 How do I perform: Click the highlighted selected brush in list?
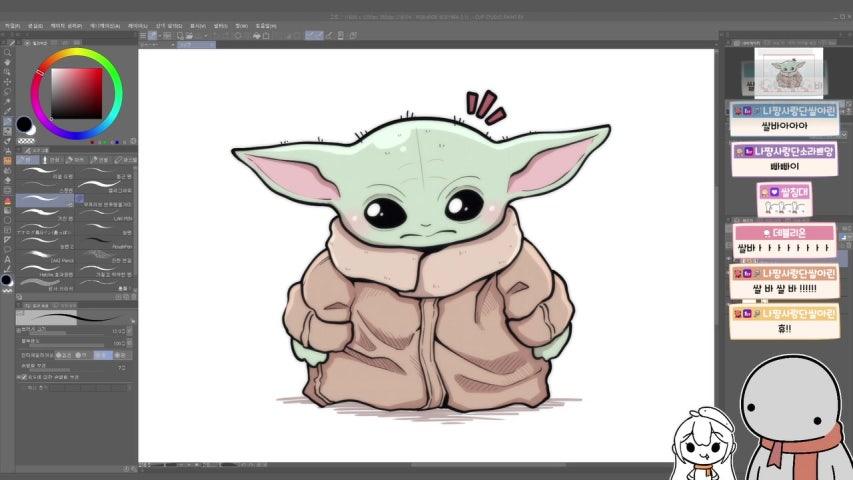click(45, 200)
